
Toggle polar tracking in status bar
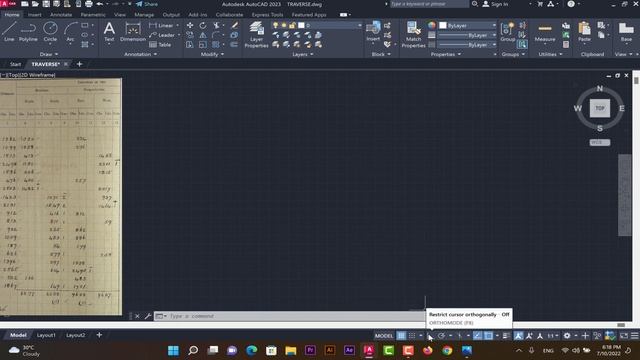pyautogui.click(x=441, y=336)
